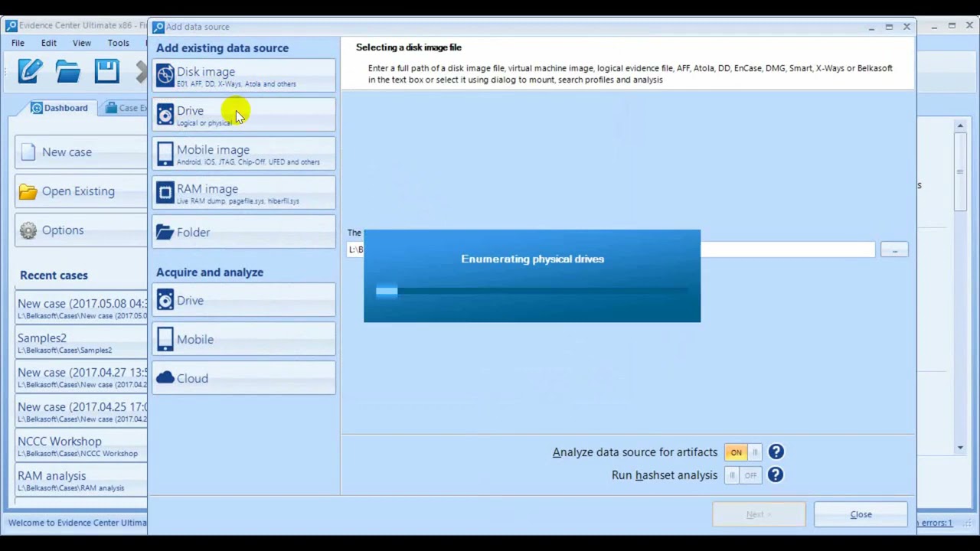Click the browse "..." button beside the path box

click(894, 249)
